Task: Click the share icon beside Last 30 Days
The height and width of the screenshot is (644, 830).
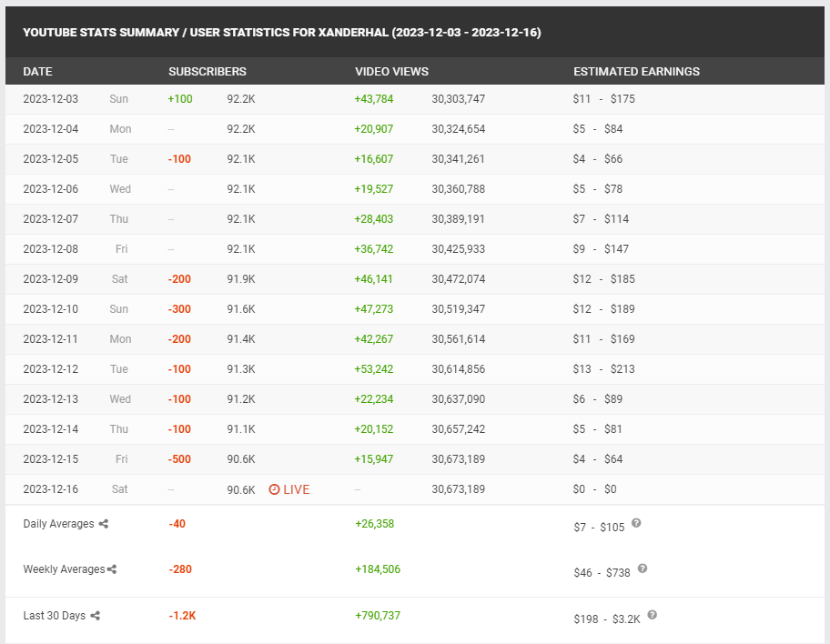Action: (x=96, y=616)
